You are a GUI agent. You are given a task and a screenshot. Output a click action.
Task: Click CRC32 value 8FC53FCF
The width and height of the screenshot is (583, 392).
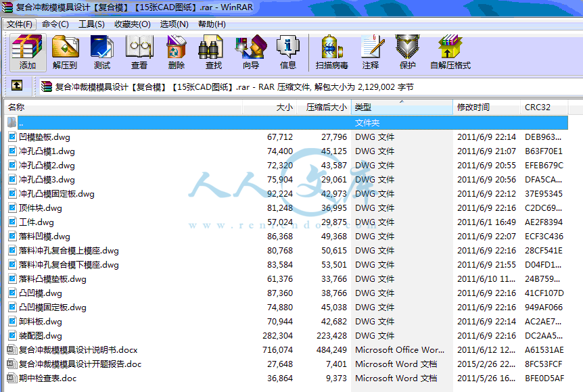coord(544,364)
